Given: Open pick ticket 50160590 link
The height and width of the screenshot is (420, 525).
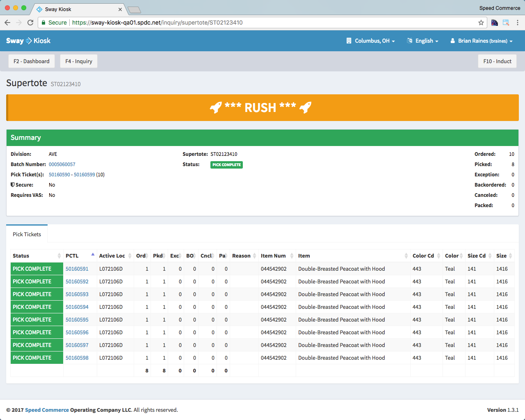Looking at the screenshot, I should [x=59, y=174].
